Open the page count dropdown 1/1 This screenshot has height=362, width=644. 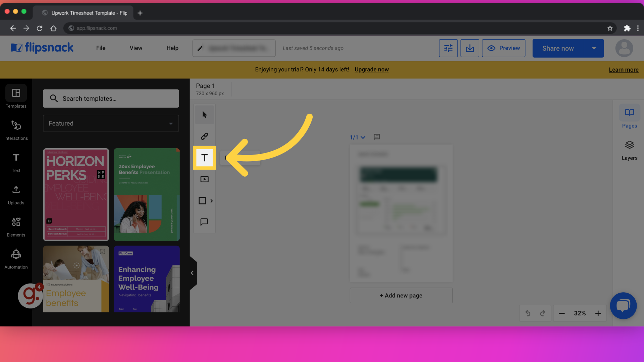coord(357,137)
